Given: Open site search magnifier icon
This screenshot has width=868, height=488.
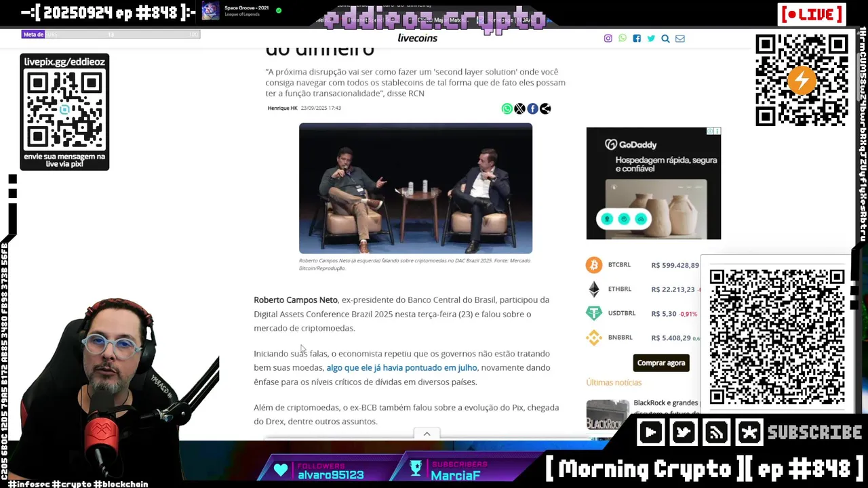Looking at the screenshot, I should pyautogui.click(x=665, y=39).
